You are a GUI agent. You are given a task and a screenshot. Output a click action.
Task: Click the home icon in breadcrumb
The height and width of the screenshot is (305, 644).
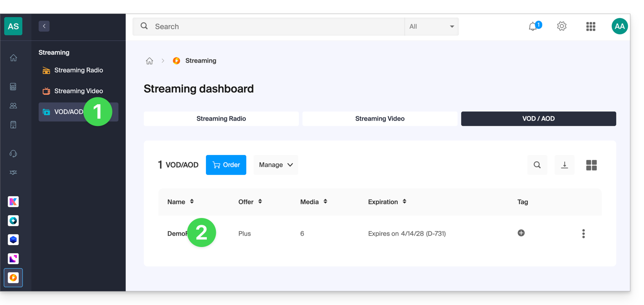(x=149, y=61)
